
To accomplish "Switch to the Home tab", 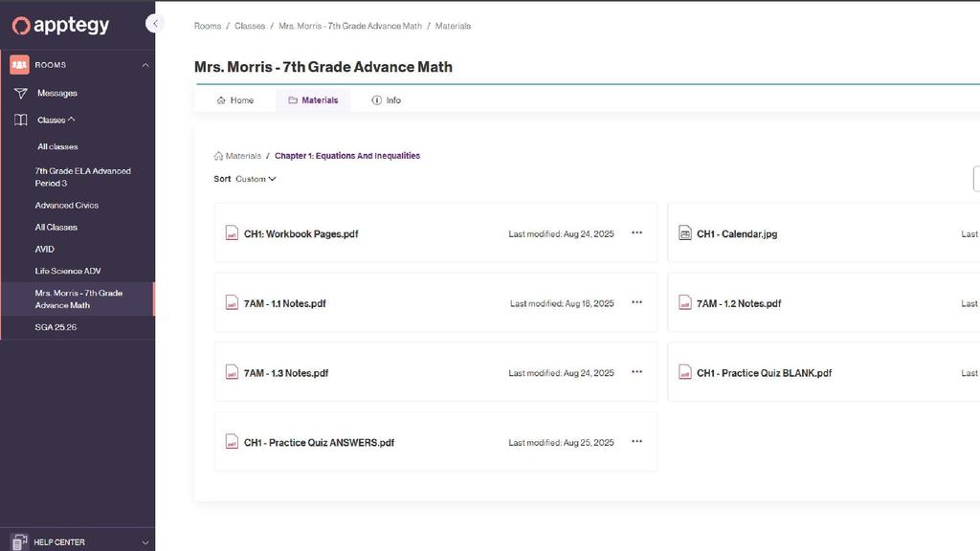I will tap(235, 99).
